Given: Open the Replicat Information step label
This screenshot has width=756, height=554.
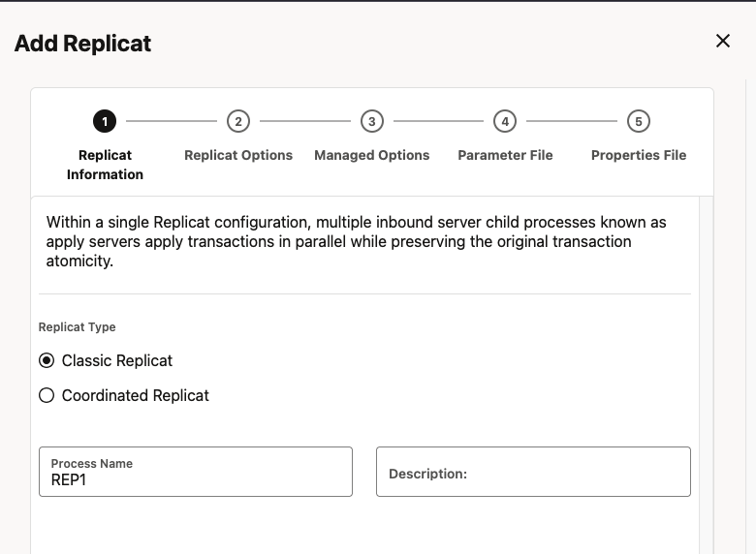Looking at the screenshot, I should pos(105,165).
